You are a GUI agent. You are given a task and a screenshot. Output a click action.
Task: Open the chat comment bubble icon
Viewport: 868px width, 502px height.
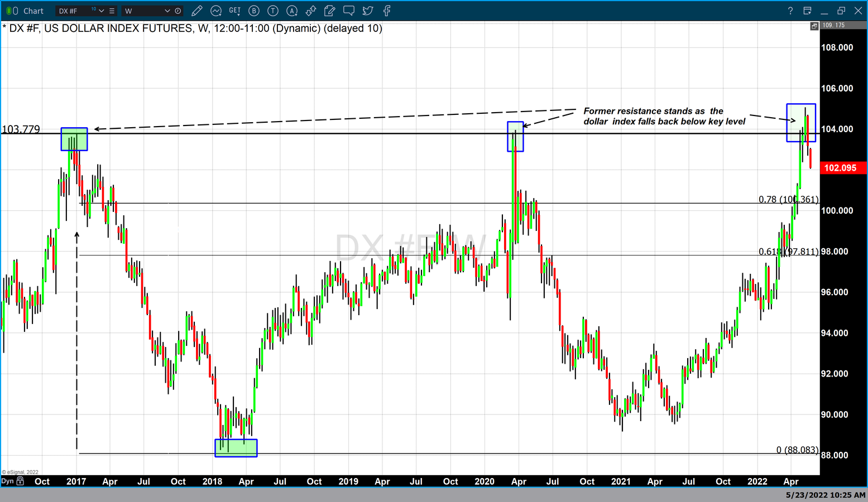pos(349,11)
